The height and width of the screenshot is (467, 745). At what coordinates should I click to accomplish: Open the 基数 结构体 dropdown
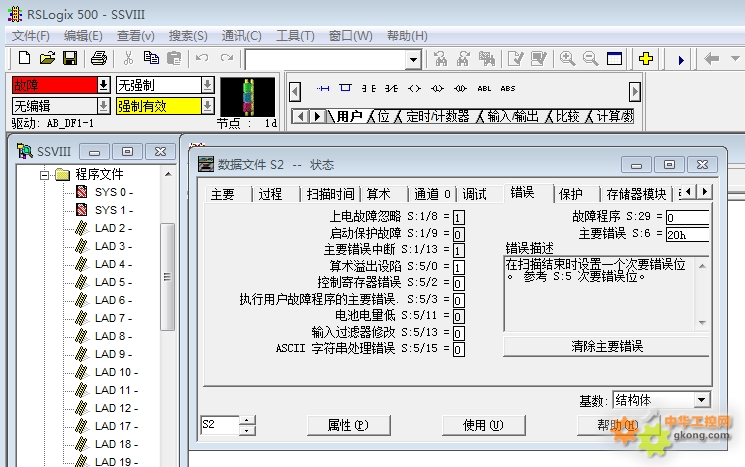tap(701, 400)
